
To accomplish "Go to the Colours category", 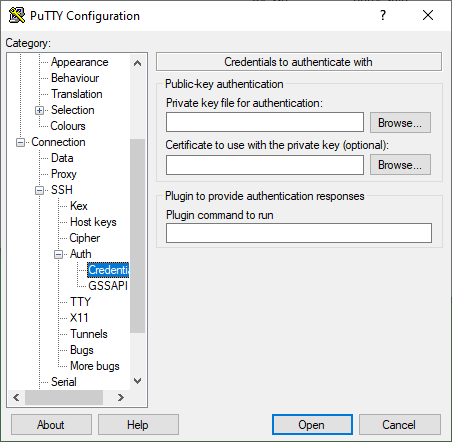I will pyautogui.click(x=68, y=126).
